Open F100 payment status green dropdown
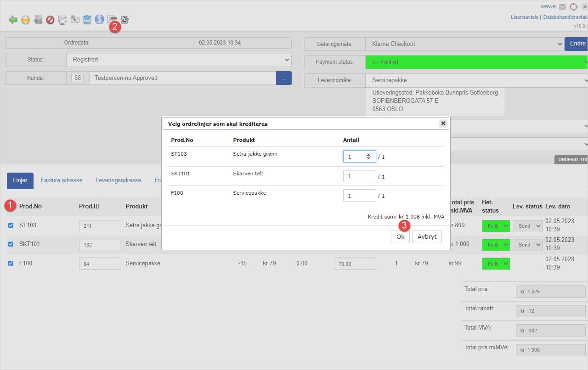This screenshot has height=370, width=588. pyautogui.click(x=496, y=264)
